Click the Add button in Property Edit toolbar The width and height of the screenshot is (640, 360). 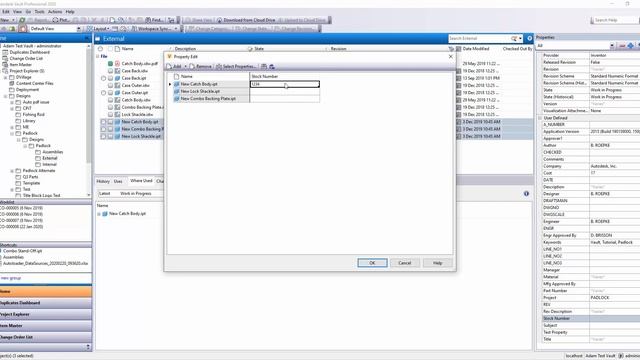click(174, 66)
